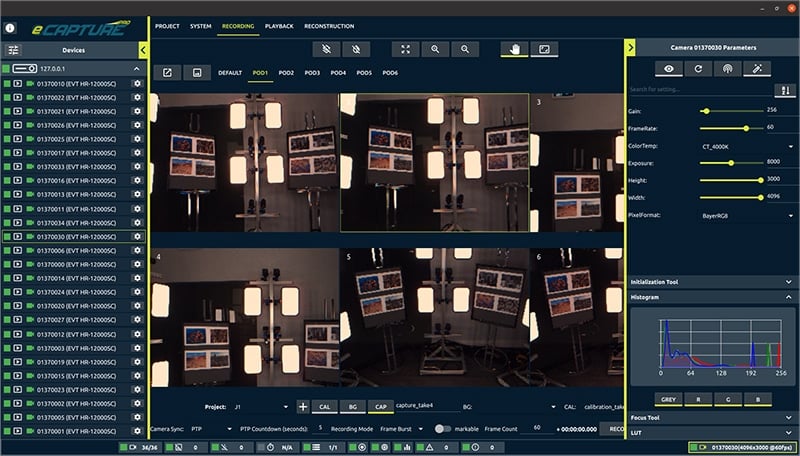Expand the Initialization Tool section
The height and width of the screenshot is (456, 800).
tap(712, 282)
